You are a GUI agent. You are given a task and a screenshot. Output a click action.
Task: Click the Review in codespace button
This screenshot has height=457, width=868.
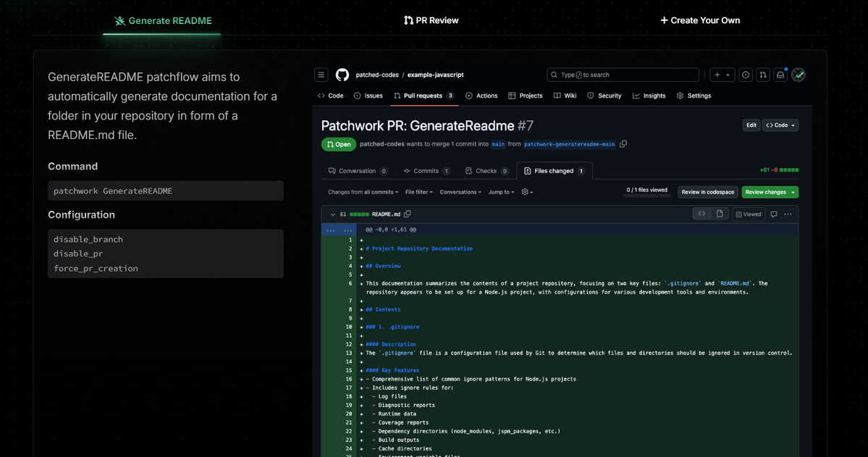[707, 192]
